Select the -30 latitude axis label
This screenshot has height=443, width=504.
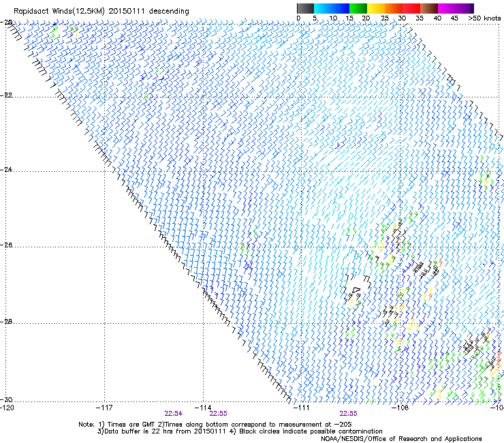tap(6, 399)
